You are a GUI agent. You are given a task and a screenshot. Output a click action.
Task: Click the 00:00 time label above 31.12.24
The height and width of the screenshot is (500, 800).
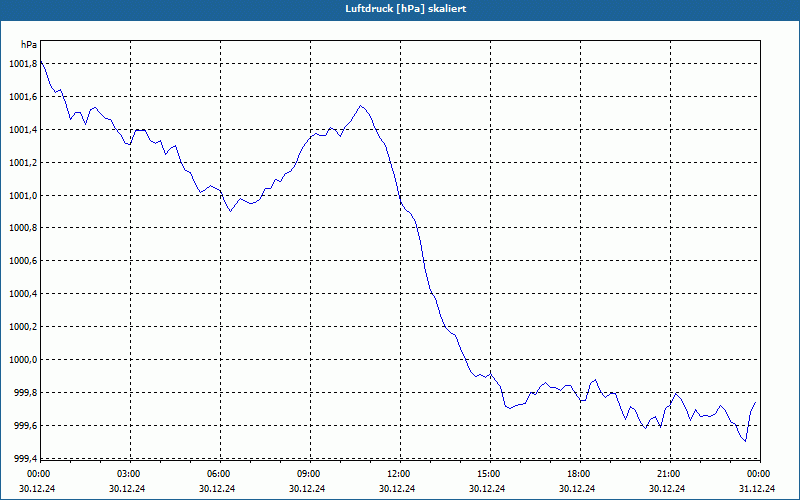pos(758,474)
